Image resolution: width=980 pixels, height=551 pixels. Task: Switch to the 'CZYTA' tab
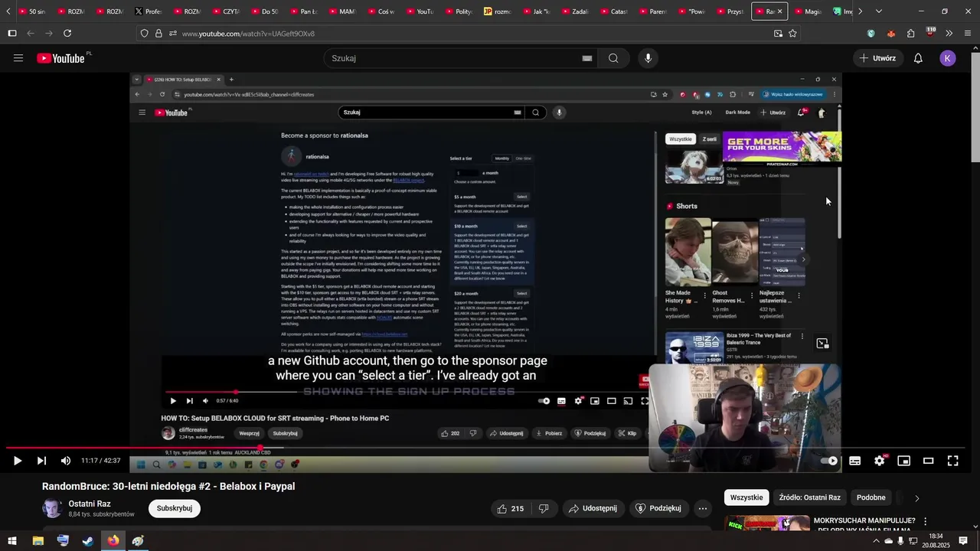tap(226, 11)
